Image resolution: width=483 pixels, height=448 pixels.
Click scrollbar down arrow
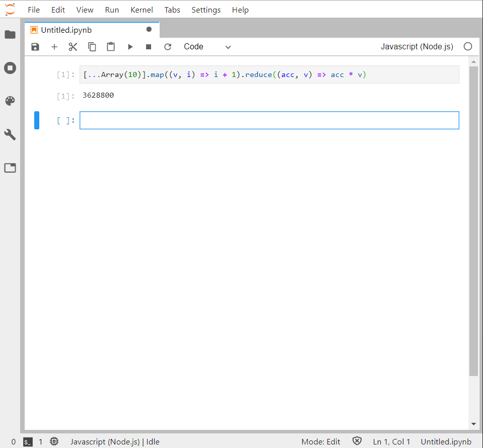click(474, 424)
